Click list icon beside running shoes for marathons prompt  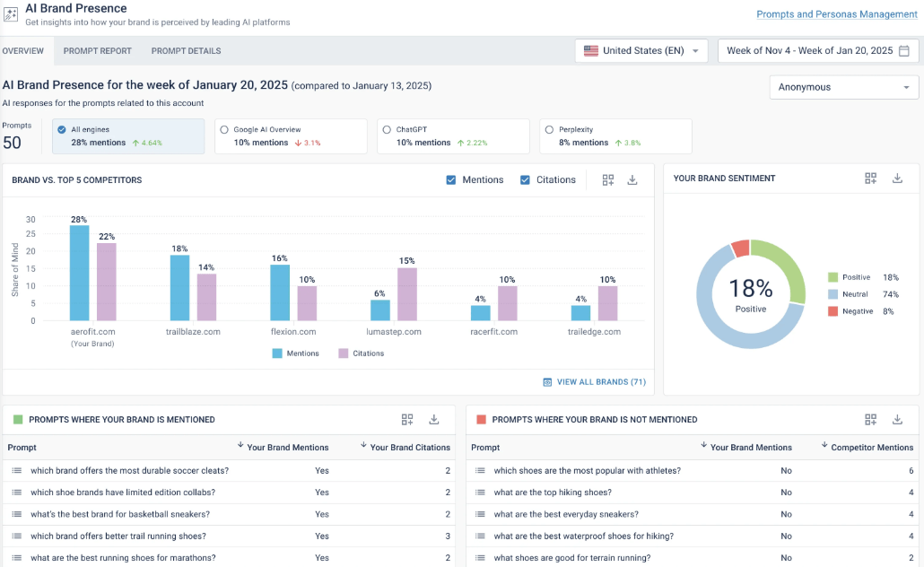17,557
